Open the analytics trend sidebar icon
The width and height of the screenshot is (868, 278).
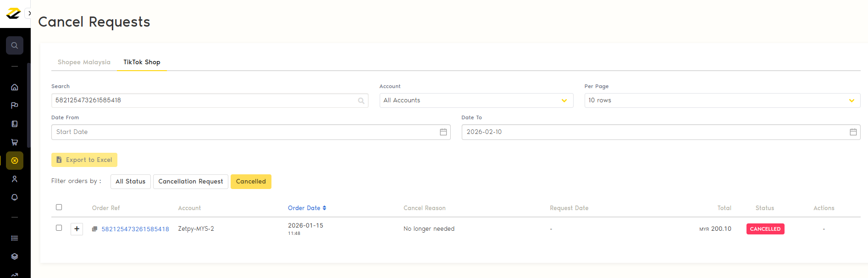point(15,275)
